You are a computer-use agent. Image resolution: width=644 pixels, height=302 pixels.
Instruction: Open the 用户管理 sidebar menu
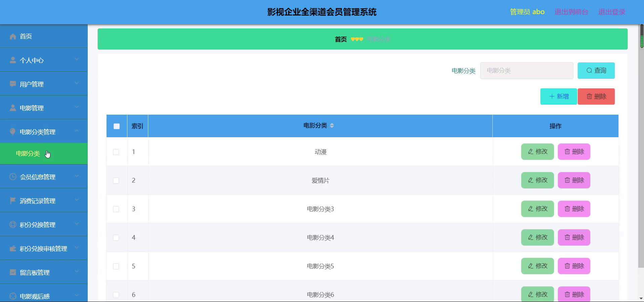tap(44, 84)
